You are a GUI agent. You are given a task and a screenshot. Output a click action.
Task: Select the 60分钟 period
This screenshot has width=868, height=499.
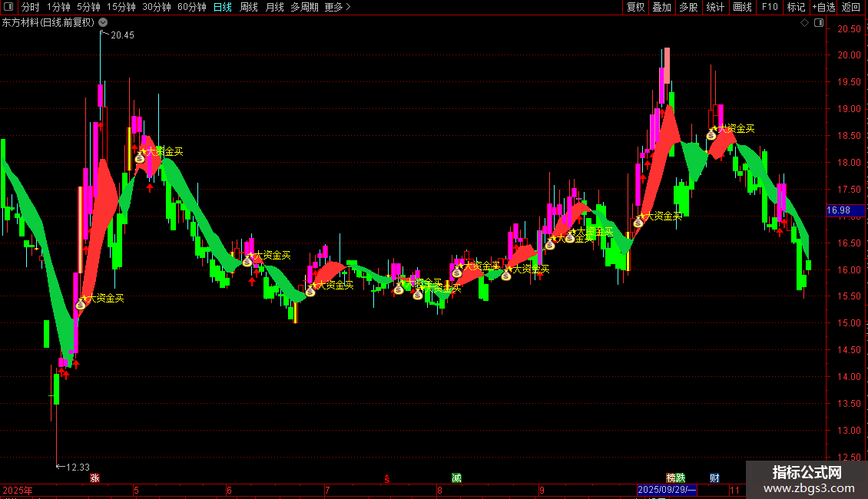point(192,7)
